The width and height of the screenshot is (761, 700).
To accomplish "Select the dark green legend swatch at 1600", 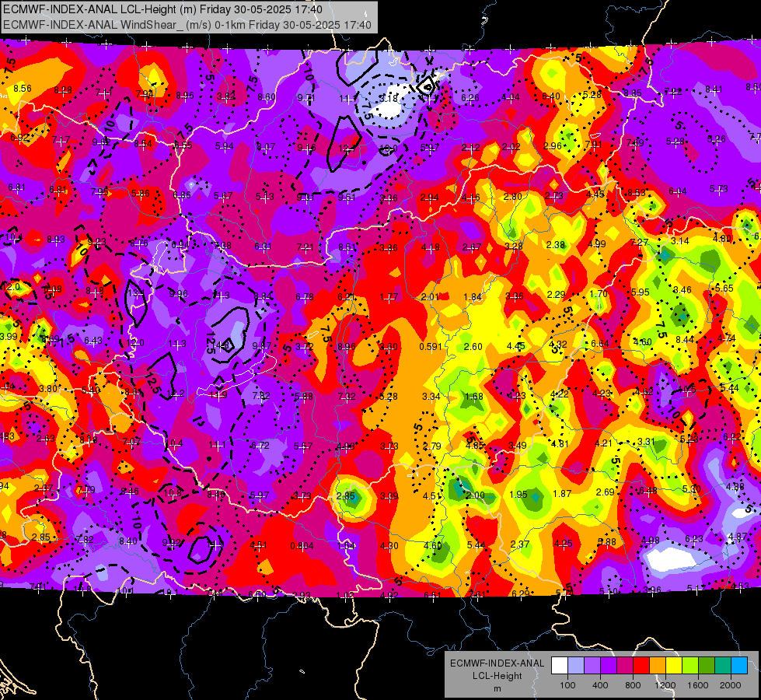I will (707, 666).
